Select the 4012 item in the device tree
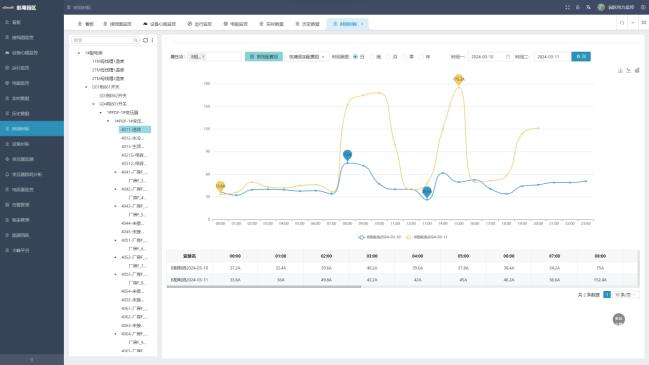The image size is (649, 365). coord(132,138)
